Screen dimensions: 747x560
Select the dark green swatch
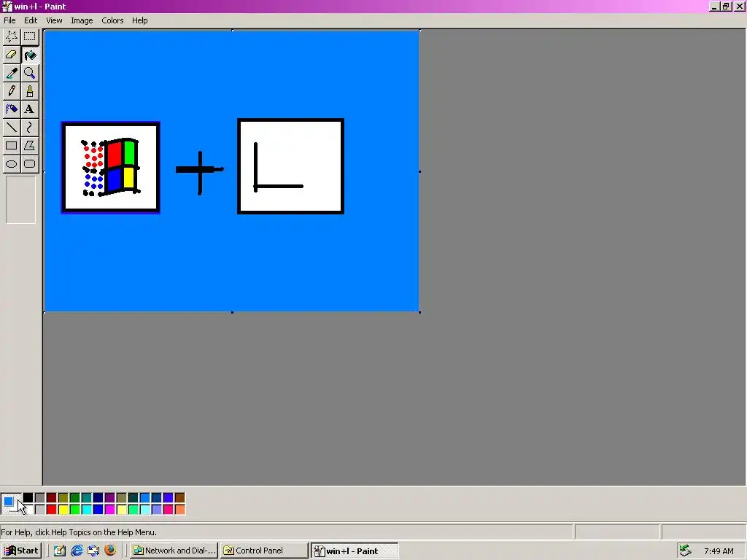[x=75, y=498]
